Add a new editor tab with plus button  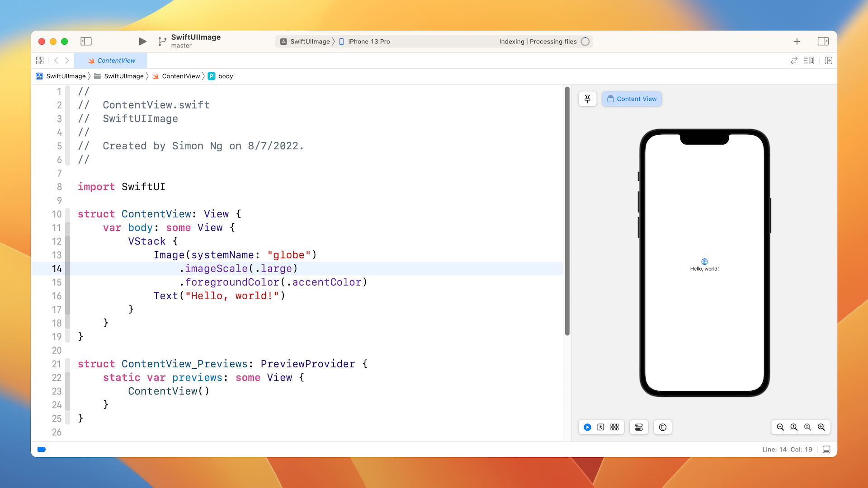click(797, 41)
